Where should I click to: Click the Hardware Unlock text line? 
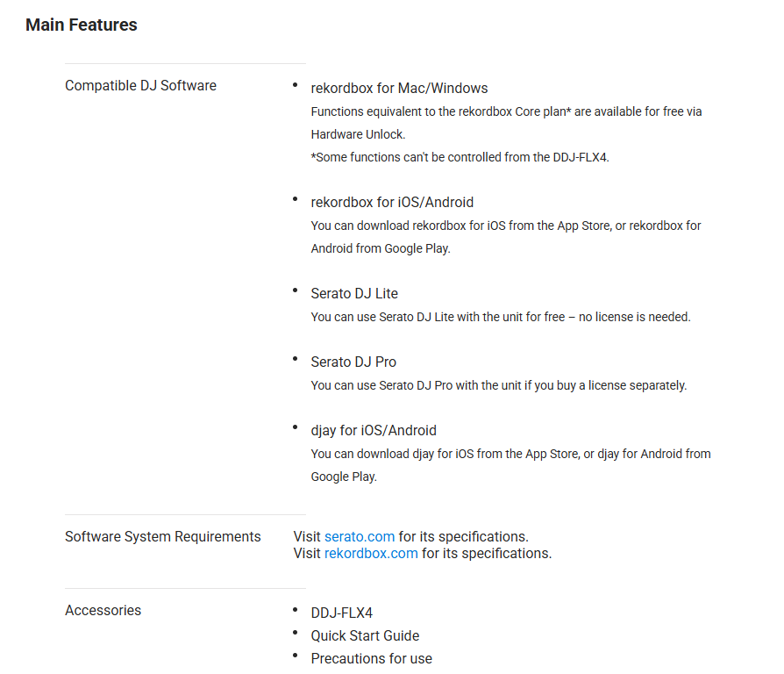(358, 134)
